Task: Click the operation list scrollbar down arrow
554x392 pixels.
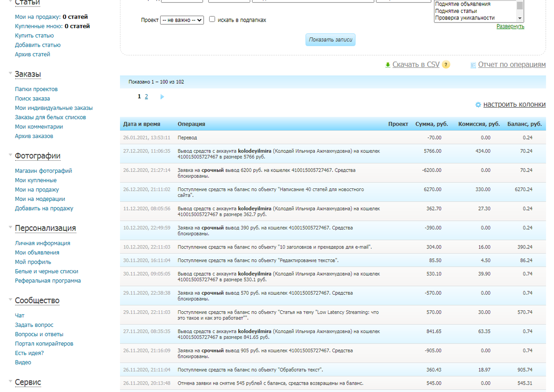Action: click(x=520, y=18)
